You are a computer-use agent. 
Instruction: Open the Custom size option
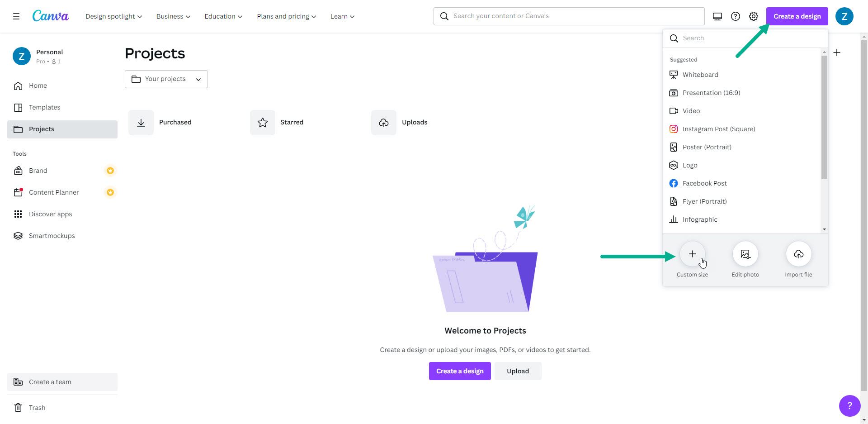click(x=692, y=254)
